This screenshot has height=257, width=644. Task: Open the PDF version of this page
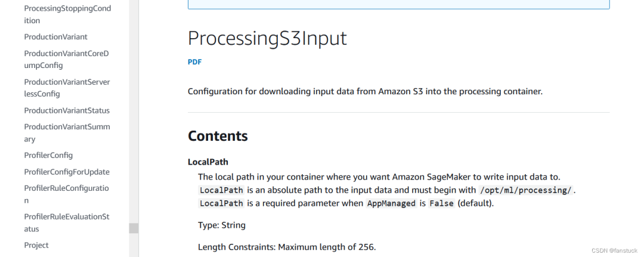point(194,61)
